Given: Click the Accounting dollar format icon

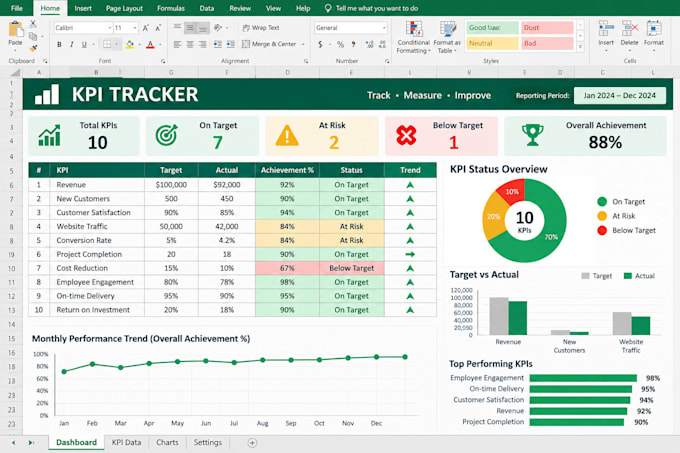Looking at the screenshot, I should click(320, 44).
